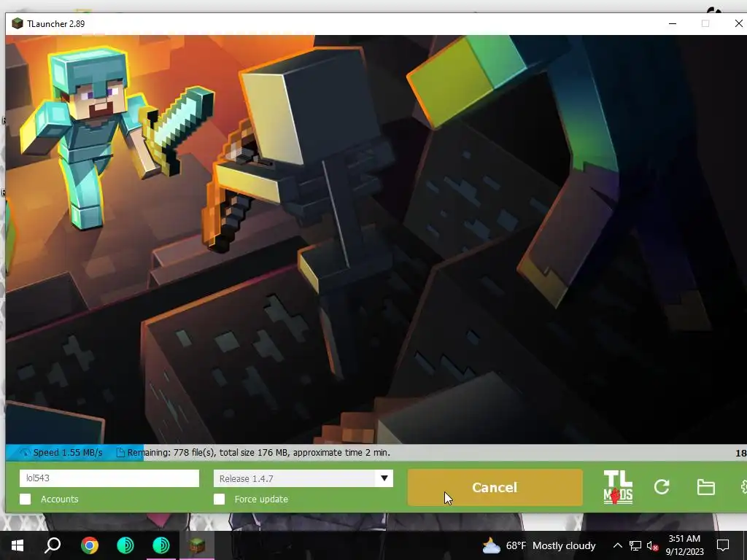This screenshot has height=560, width=747.
Task: Expand the Release 1.4.7 version dropdown
Action: 303,478
